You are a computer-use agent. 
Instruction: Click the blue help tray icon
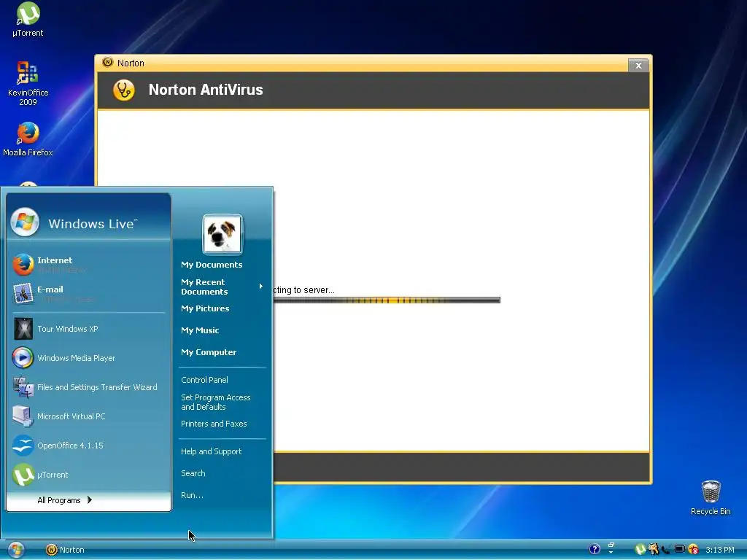pos(594,550)
